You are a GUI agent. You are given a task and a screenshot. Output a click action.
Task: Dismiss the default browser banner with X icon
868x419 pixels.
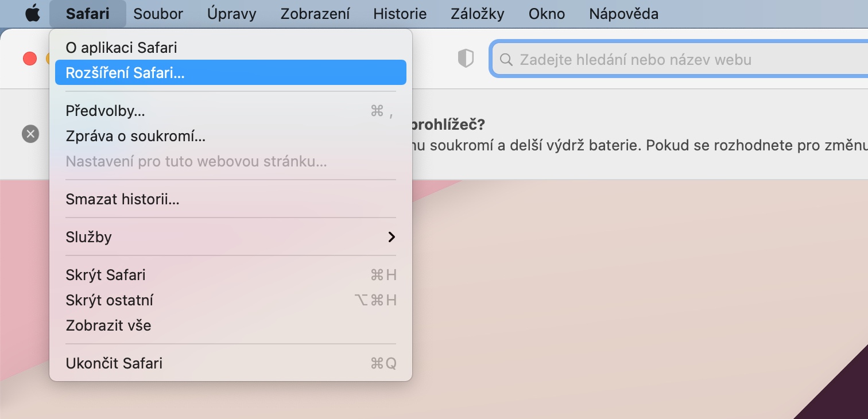[30, 134]
